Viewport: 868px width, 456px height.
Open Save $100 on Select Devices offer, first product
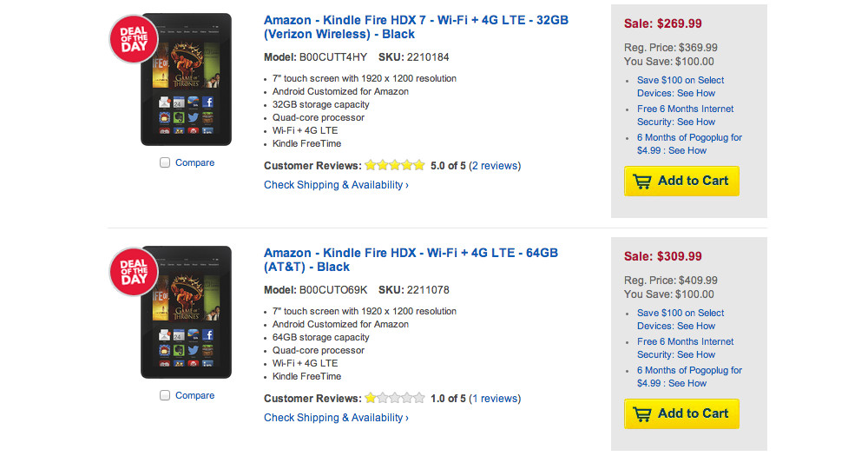click(681, 87)
